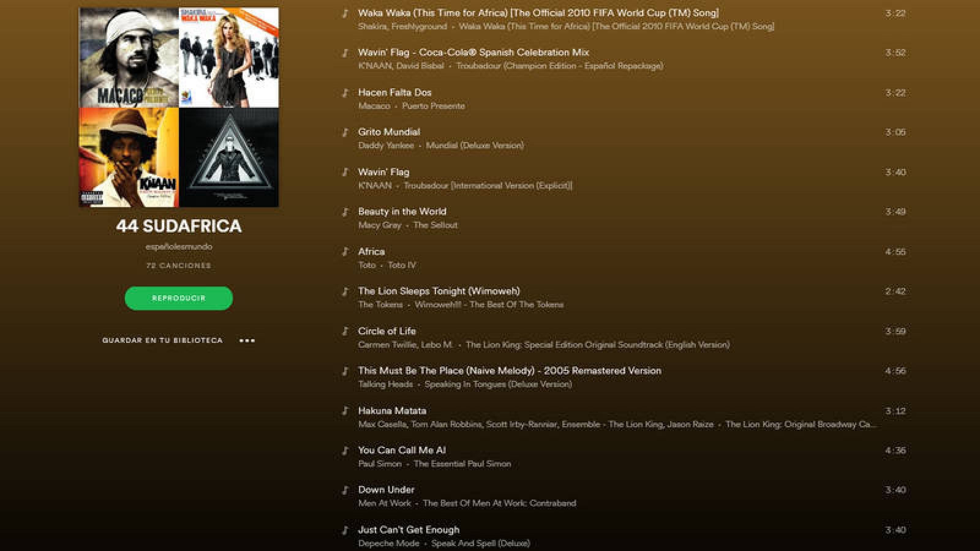Click the note icon next to Down Under

[345, 490]
